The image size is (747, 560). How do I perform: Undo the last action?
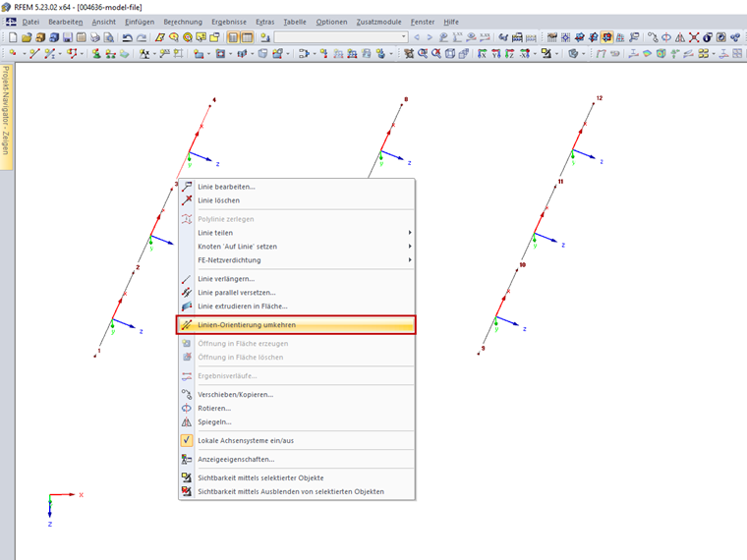coord(127,37)
